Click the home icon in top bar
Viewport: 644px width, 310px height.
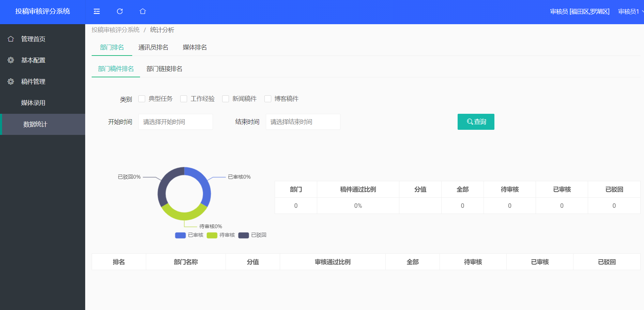[x=143, y=12]
